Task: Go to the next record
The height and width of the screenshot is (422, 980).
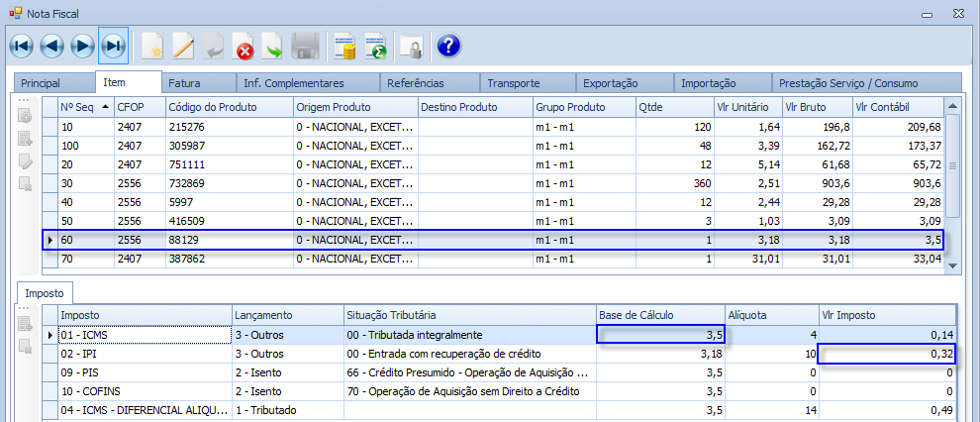Action: [83, 46]
